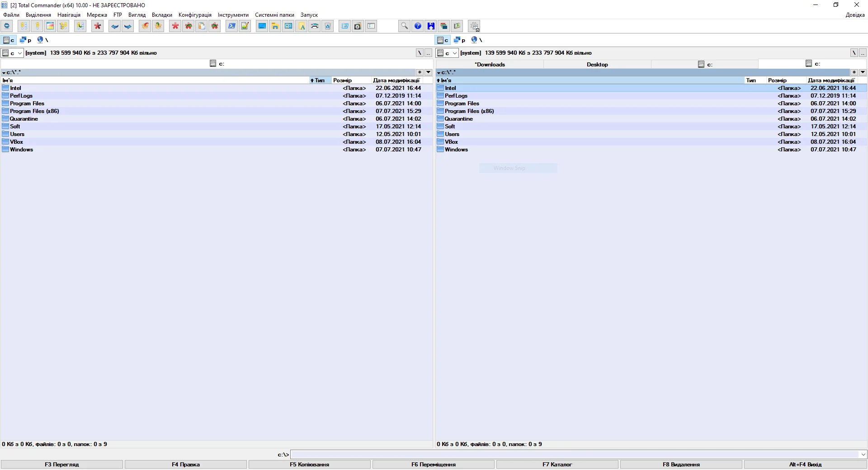Select Users folder in right panel
Image resolution: width=868 pixels, height=470 pixels.
click(x=651, y=134)
